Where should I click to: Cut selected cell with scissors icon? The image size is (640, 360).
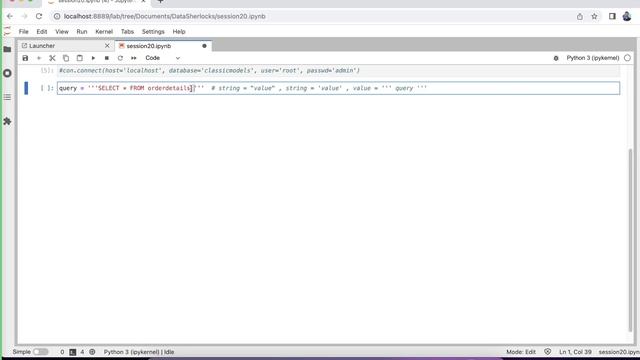point(52,58)
